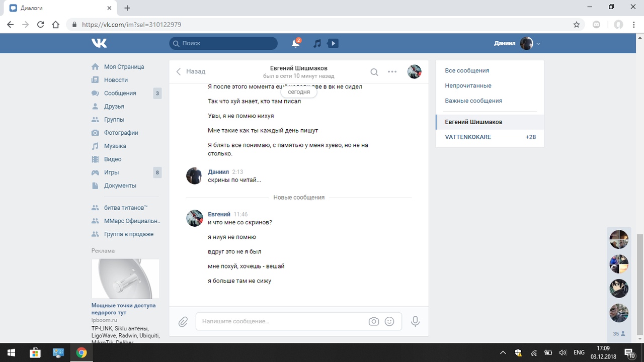Open the Важные сообщения filter

click(473, 101)
